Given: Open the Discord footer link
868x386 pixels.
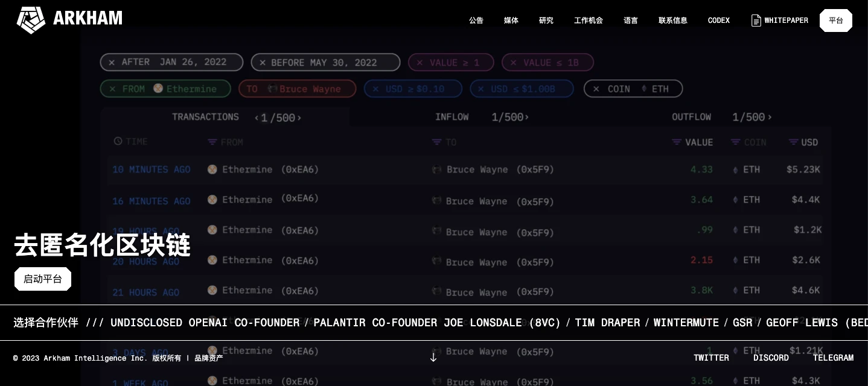Looking at the screenshot, I should [771, 358].
